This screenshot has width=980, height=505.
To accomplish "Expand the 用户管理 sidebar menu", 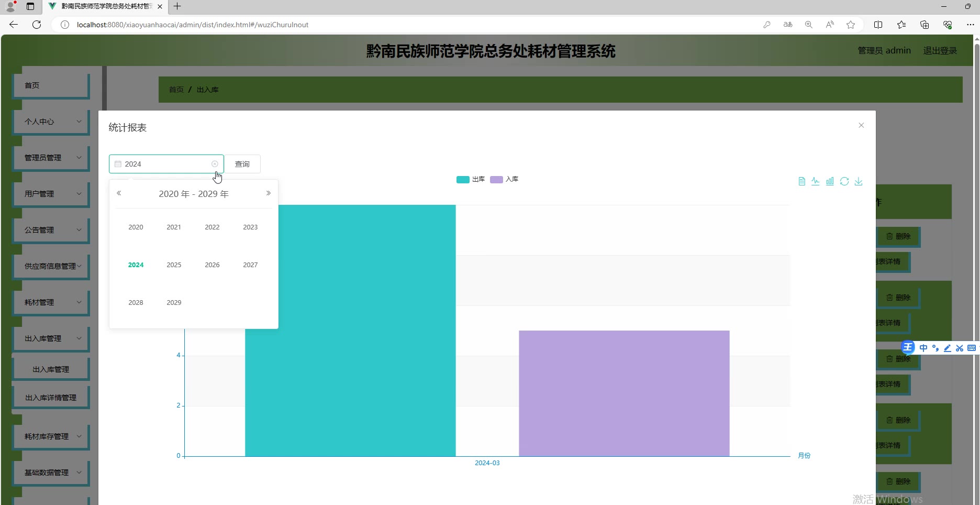I will 51,194.
